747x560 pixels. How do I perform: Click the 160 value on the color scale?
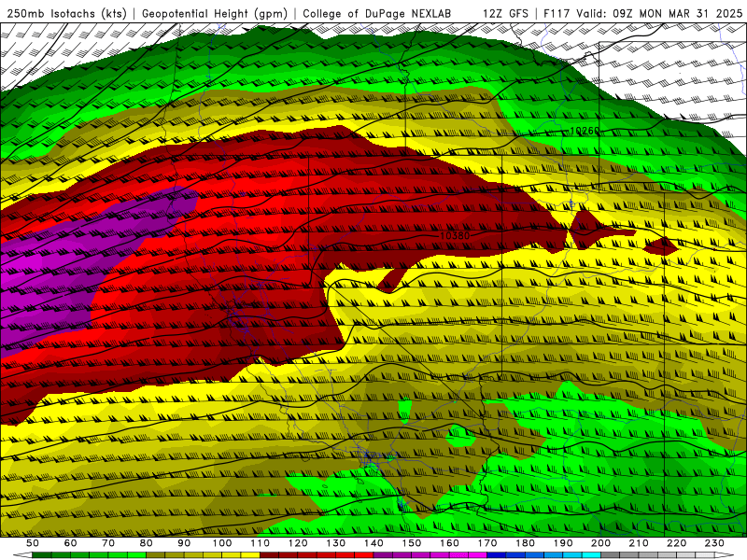pos(449,543)
